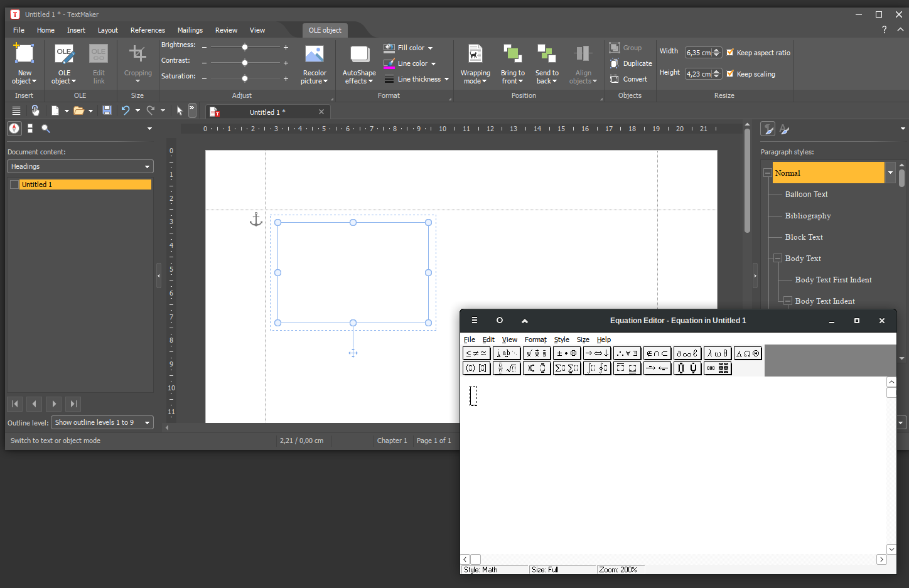Select Body Text First Indent style

833,280
